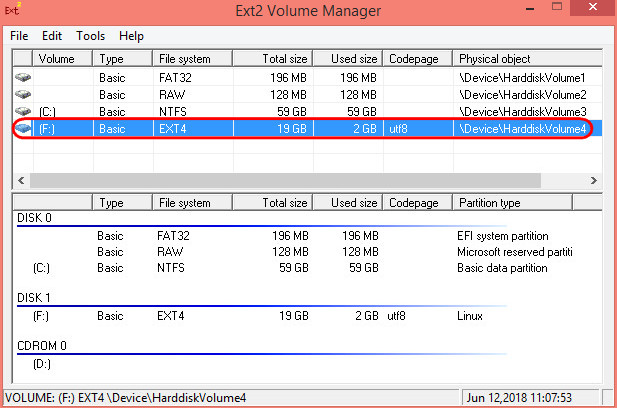The height and width of the screenshot is (408, 617).
Task: Sort upper list by File system header
Action: [x=193, y=59]
